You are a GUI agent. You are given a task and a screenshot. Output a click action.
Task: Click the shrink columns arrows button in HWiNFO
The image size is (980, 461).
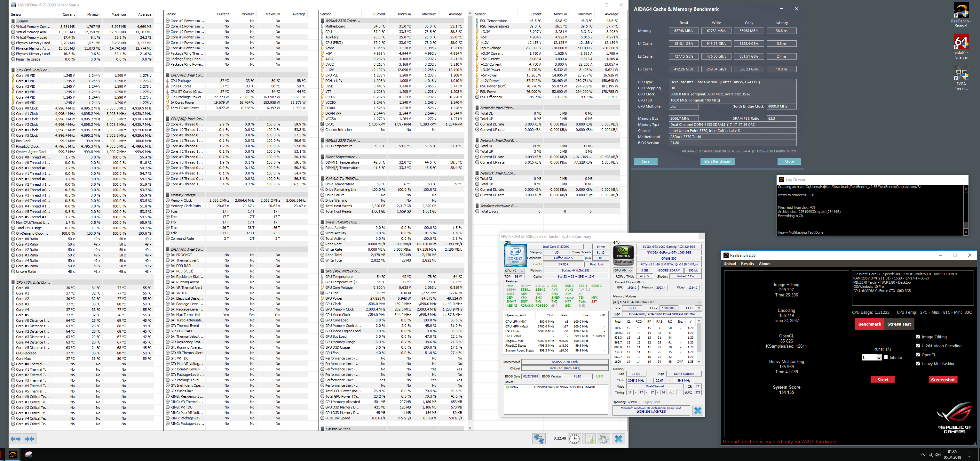tap(30, 439)
